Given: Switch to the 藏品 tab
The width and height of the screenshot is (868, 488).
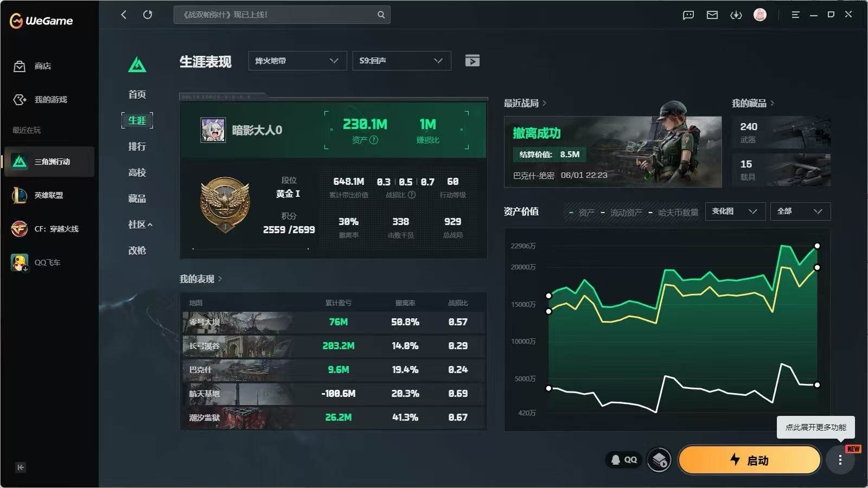Looking at the screenshot, I should [137, 198].
